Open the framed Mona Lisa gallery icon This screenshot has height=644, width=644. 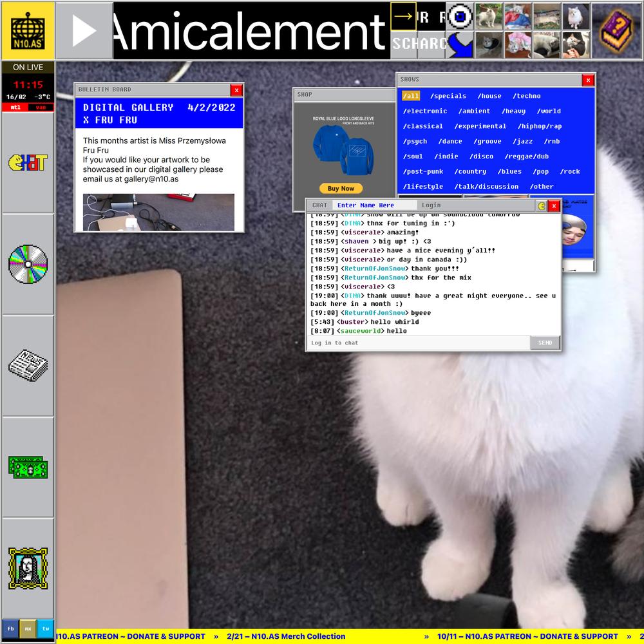pyautogui.click(x=28, y=568)
